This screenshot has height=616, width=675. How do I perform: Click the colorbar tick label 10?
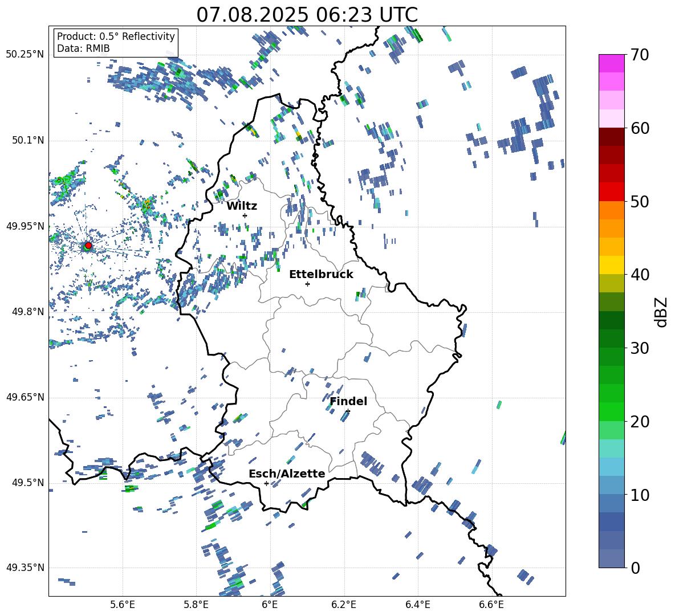(x=640, y=495)
